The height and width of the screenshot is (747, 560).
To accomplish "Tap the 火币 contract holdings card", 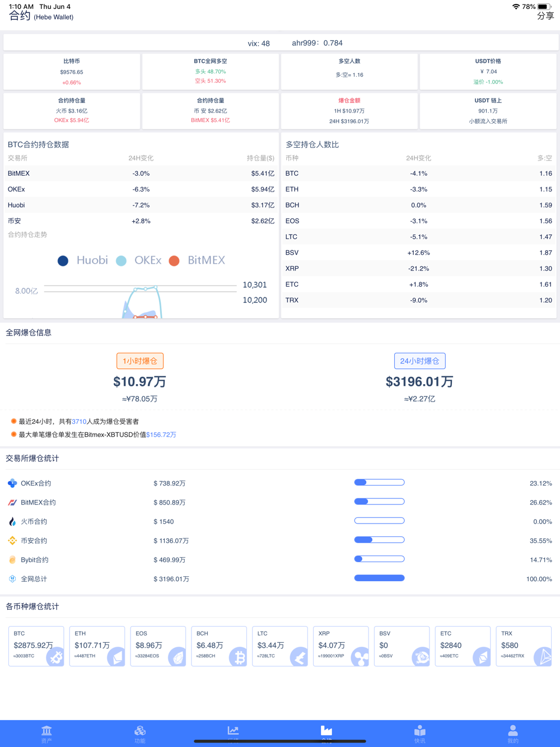I will (x=72, y=111).
